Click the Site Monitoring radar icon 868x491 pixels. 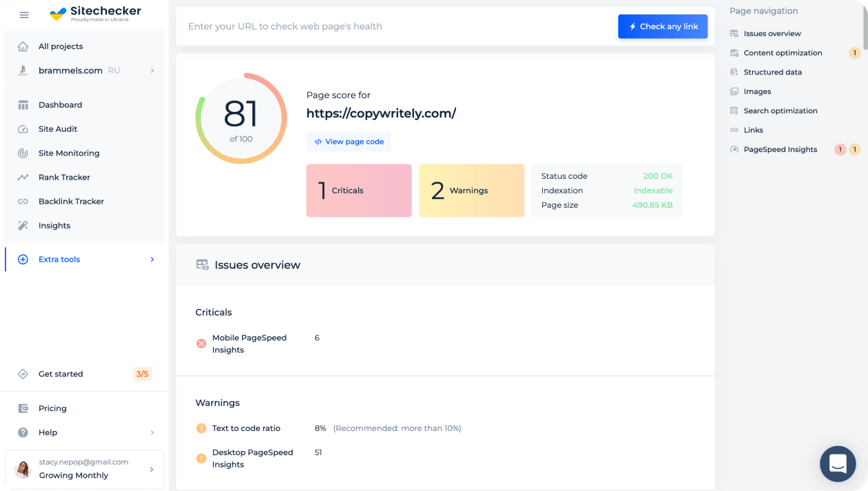pos(23,153)
